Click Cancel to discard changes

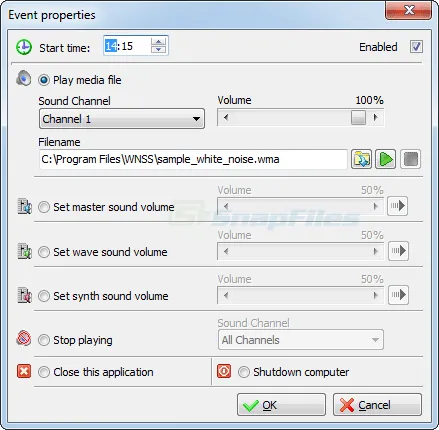click(377, 405)
